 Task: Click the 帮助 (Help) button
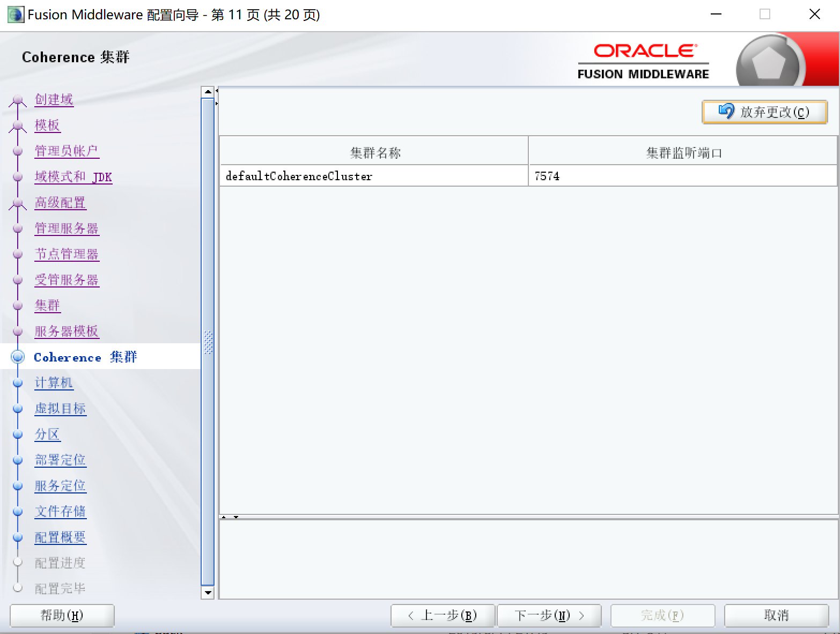[61, 615]
